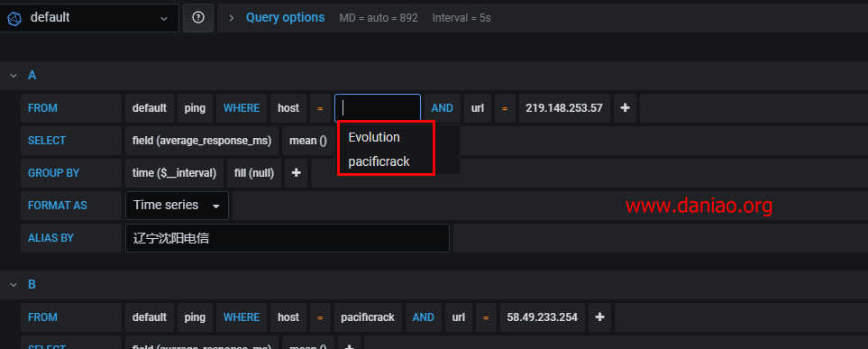Viewport: 868px width, 349px height.
Task: Click the AND condition in query A
Action: pos(443,108)
